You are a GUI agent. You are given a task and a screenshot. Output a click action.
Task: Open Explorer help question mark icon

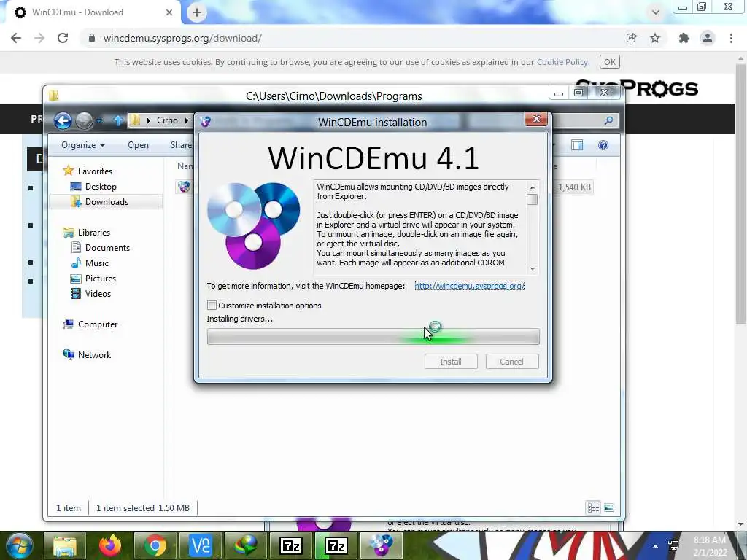click(x=603, y=145)
